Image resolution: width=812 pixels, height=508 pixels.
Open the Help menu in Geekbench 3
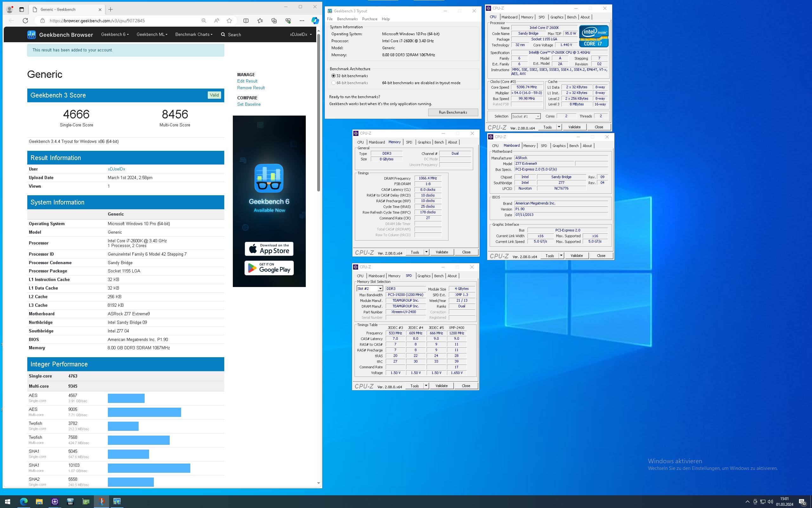click(385, 19)
